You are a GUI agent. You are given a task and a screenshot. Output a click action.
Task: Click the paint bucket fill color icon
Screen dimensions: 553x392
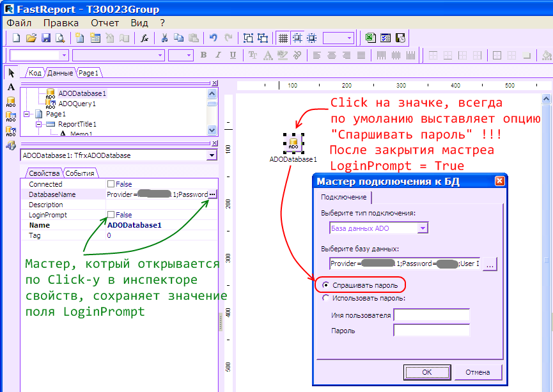click(547, 55)
